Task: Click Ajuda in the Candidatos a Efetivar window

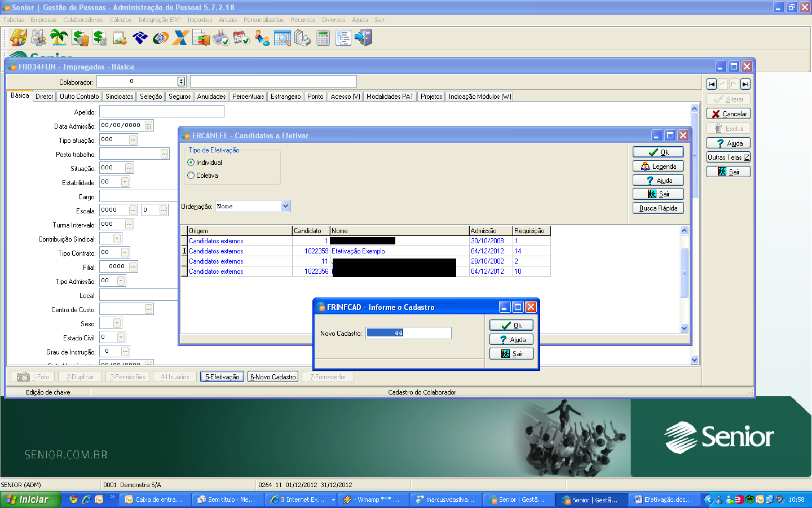Action: pos(658,180)
